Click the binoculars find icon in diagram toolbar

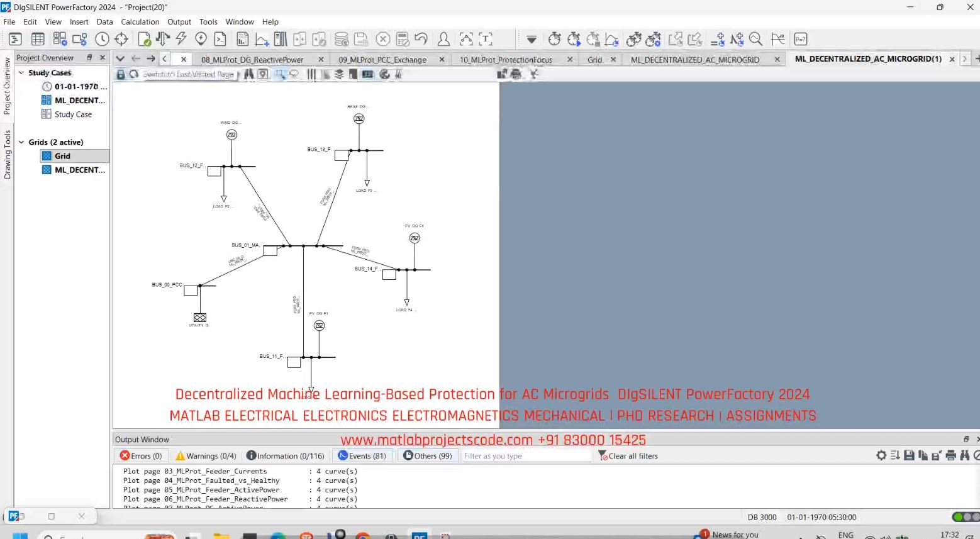(249, 74)
